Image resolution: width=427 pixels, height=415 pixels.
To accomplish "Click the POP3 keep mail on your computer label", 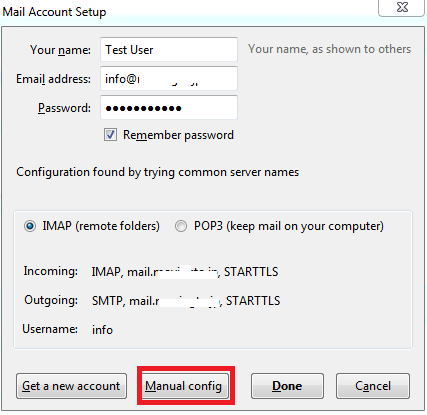I will (x=289, y=226).
